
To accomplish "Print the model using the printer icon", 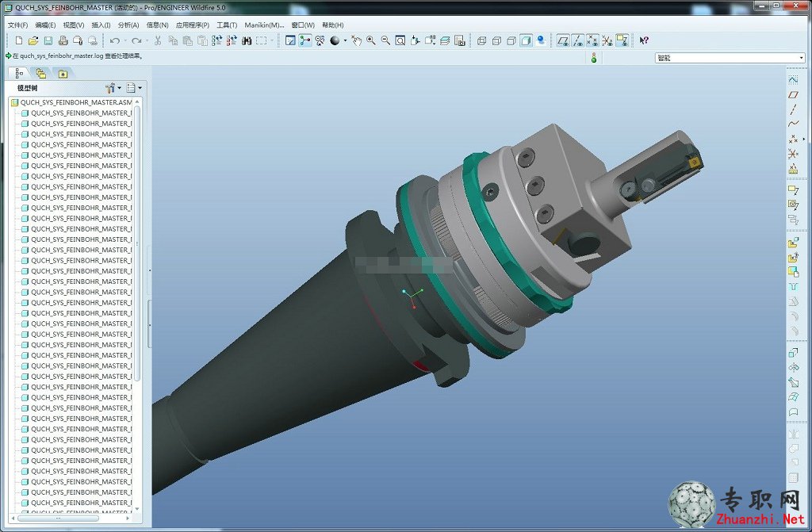I will [x=63, y=40].
